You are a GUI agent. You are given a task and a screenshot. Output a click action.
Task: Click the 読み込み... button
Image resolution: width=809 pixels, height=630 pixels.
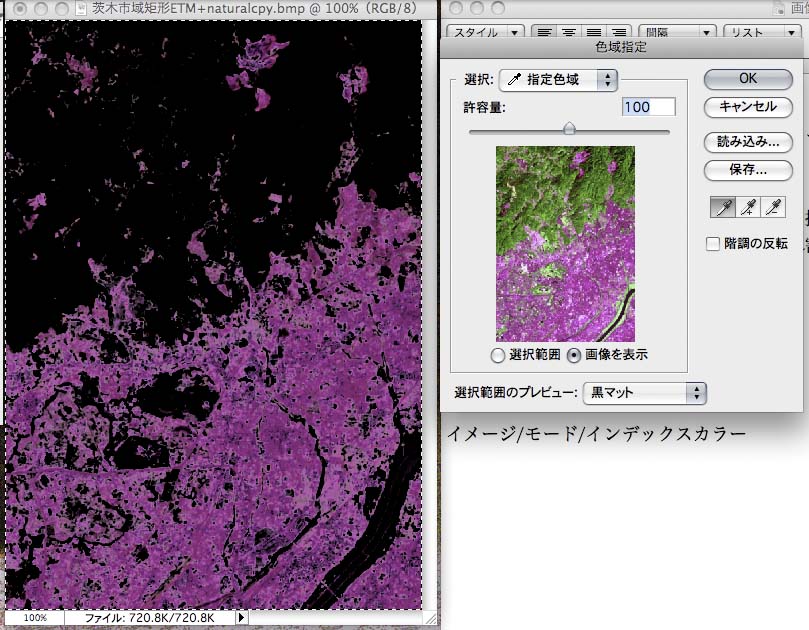pyautogui.click(x=748, y=142)
